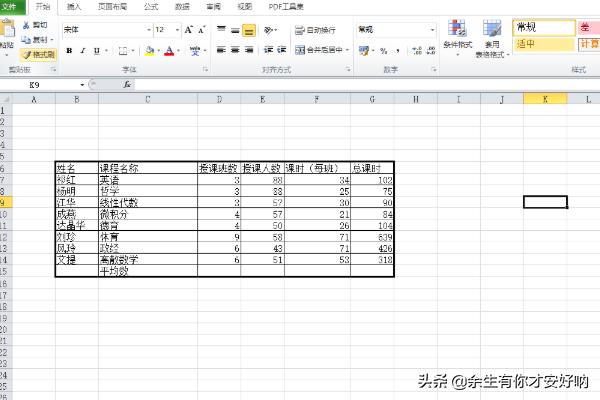Click the Paste (粘贴) clipboard icon
Image resolution: width=600 pixels, height=400 pixels.
coord(7,28)
